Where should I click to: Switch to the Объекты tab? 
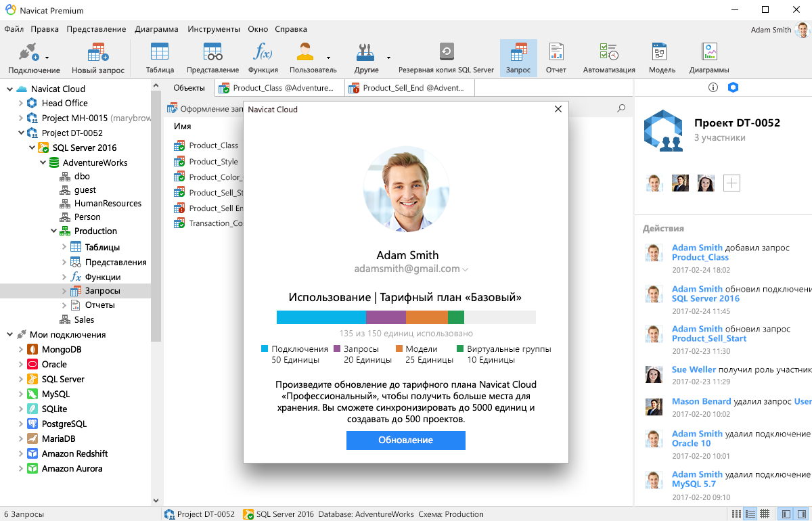point(189,88)
